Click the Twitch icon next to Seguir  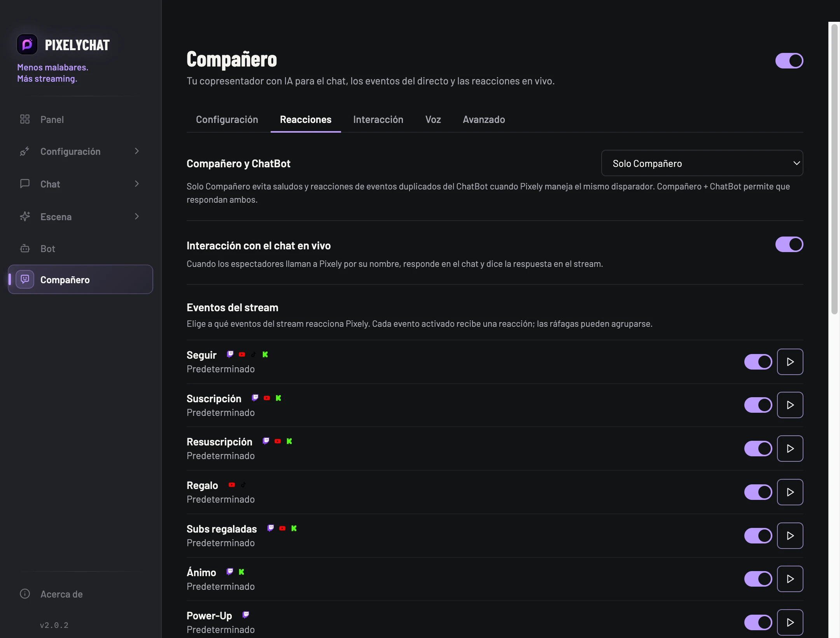click(230, 354)
